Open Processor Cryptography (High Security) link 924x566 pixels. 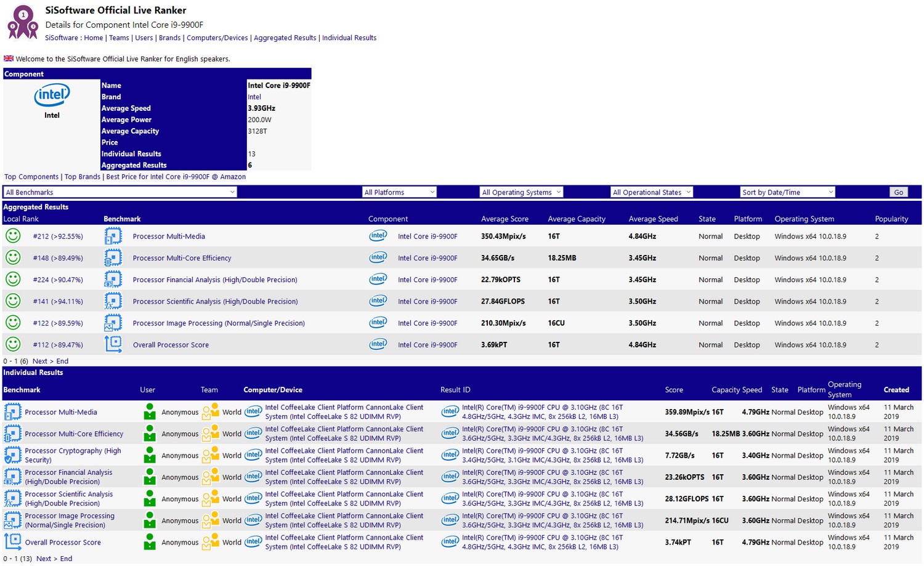[73, 455]
